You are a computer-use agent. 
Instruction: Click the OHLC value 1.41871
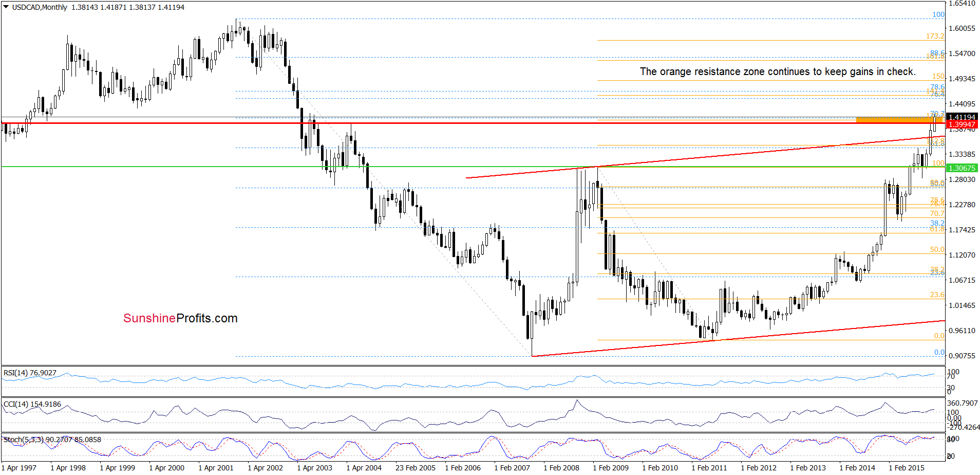[x=114, y=7]
